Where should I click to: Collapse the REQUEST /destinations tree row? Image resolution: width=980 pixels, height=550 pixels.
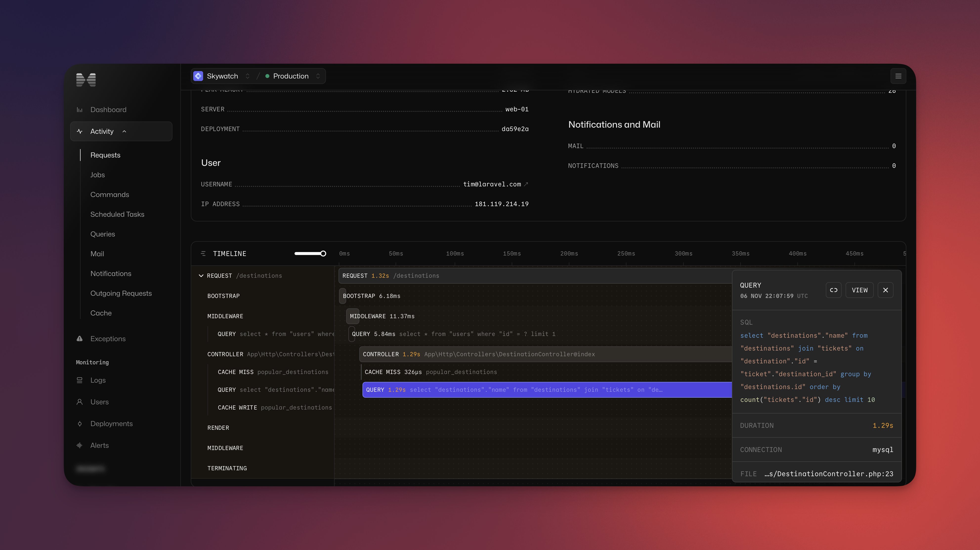point(201,275)
